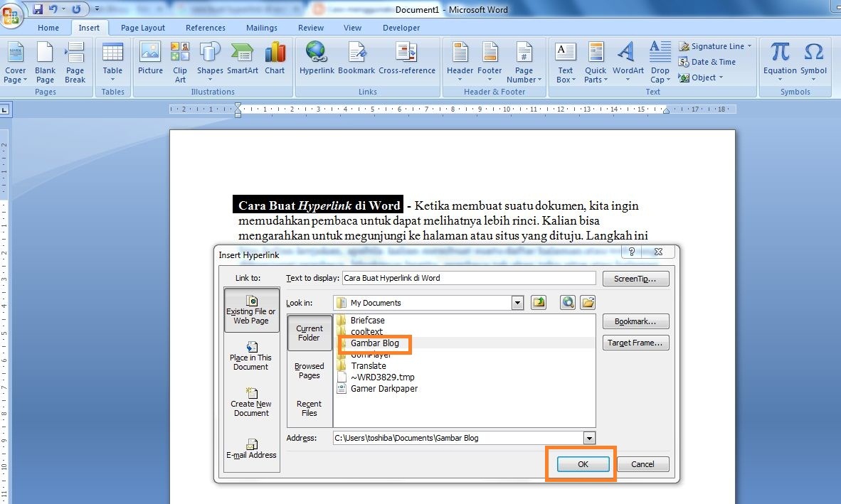Screen dimensions: 841x504
Task: Click the Text to display field
Action: [x=469, y=278]
